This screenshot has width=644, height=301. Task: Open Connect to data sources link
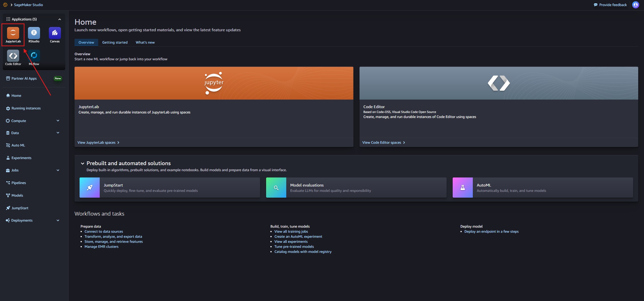104,231
